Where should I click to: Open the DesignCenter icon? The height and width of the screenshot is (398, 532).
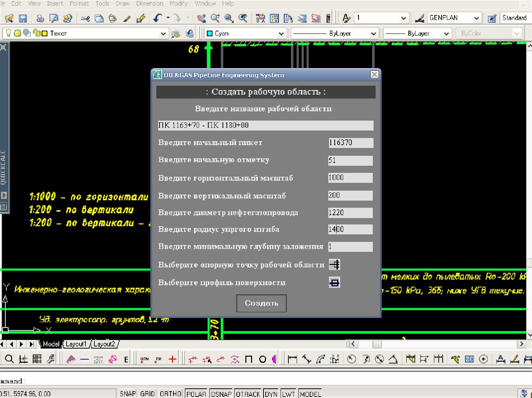click(274, 18)
